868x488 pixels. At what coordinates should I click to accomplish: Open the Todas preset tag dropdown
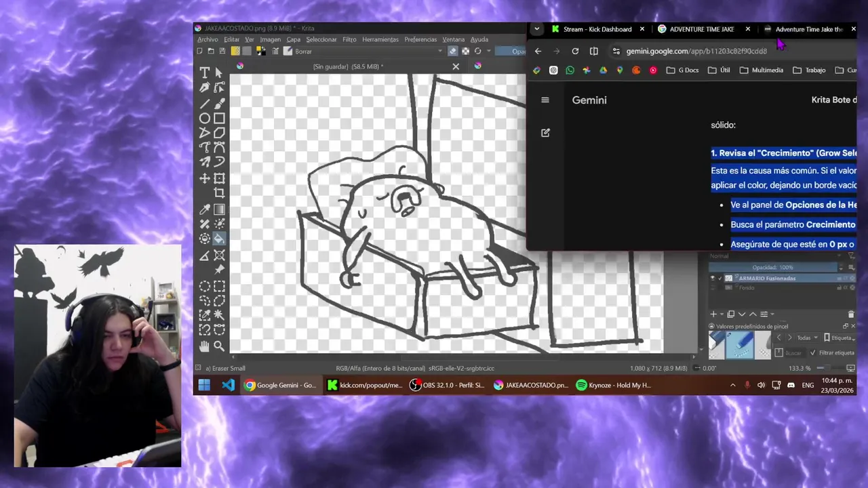tap(808, 338)
